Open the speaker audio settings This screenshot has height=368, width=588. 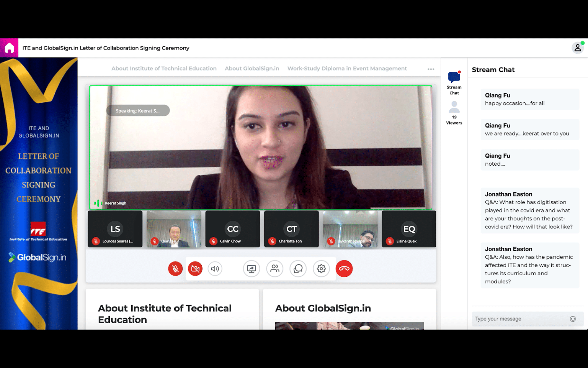click(x=215, y=269)
